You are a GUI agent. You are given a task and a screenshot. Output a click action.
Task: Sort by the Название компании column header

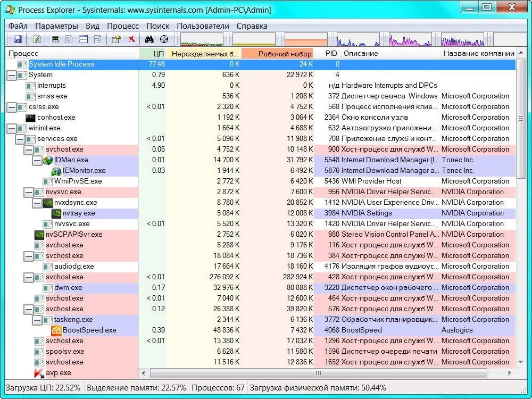[478, 54]
